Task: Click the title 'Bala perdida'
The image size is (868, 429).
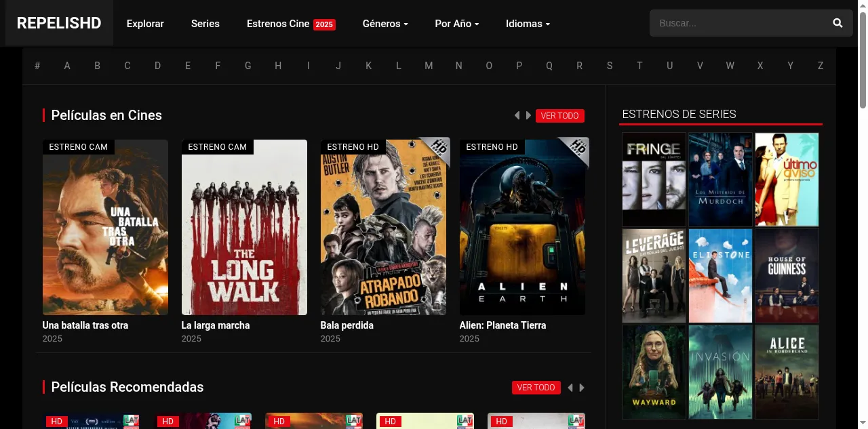Action: 347,325
